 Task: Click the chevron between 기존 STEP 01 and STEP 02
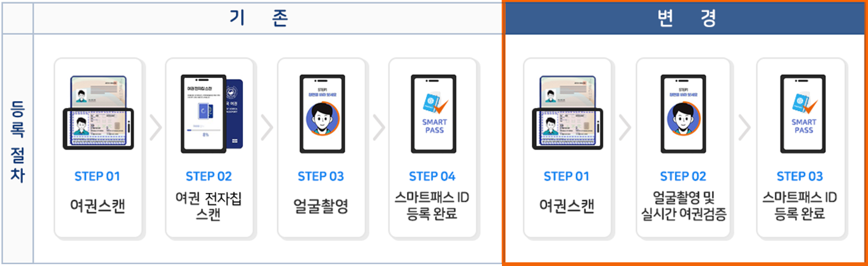[x=155, y=127]
